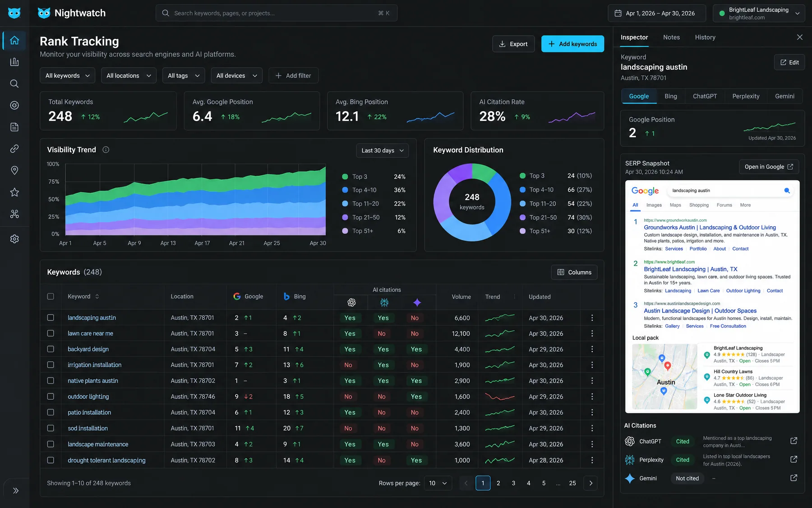812x508 pixels.
Task: Click Open in Google button
Action: (x=769, y=167)
